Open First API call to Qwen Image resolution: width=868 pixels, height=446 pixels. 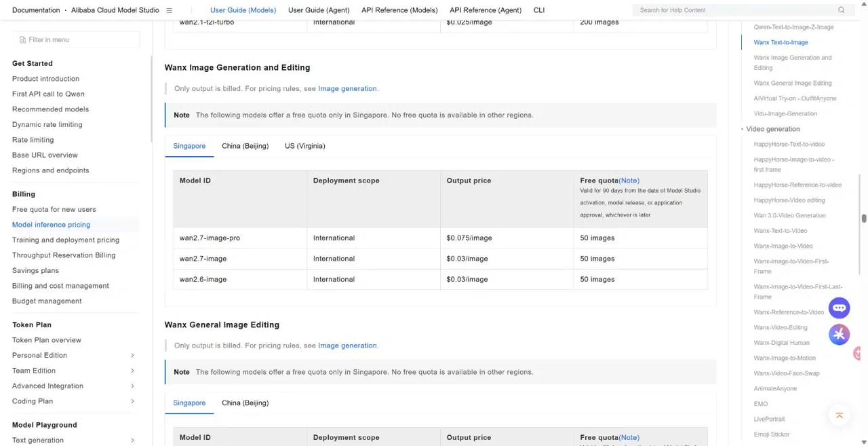[48, 94]
